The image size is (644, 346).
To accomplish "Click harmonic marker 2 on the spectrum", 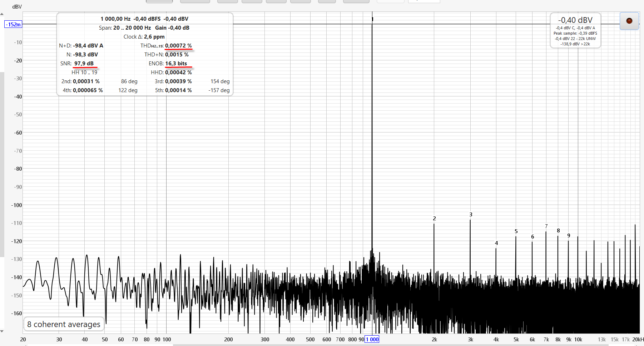I will click(x=434, y=219).
